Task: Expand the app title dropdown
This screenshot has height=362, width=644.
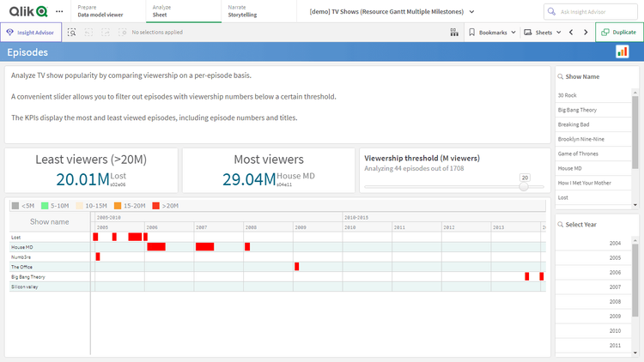Action: [x=470, y=11]
